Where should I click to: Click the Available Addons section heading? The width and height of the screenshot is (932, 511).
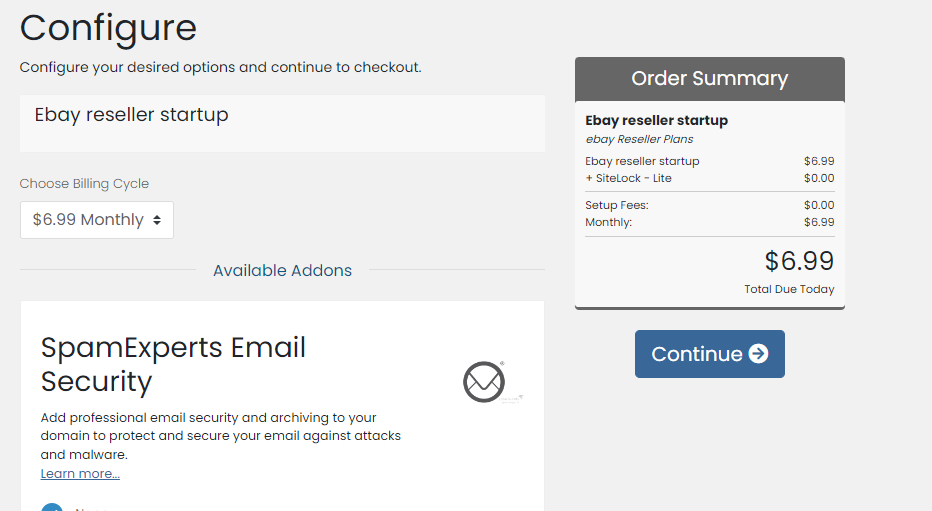282,270
